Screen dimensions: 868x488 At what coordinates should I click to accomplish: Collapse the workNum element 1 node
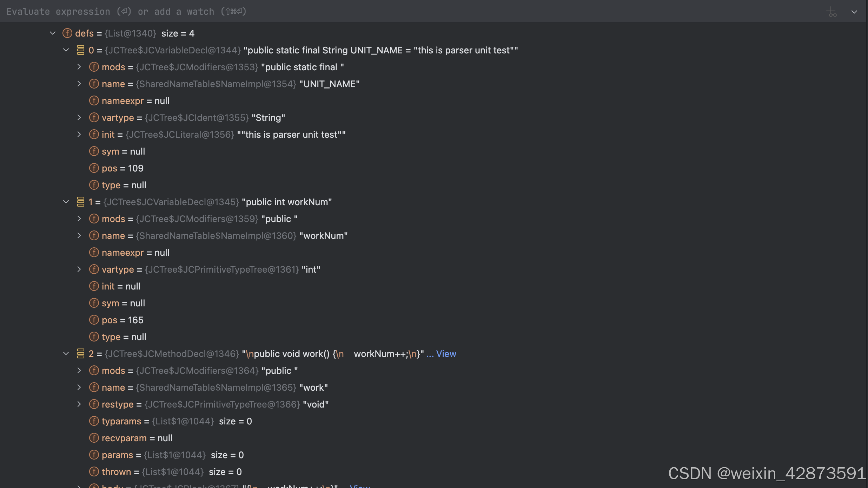click(66, 202)
